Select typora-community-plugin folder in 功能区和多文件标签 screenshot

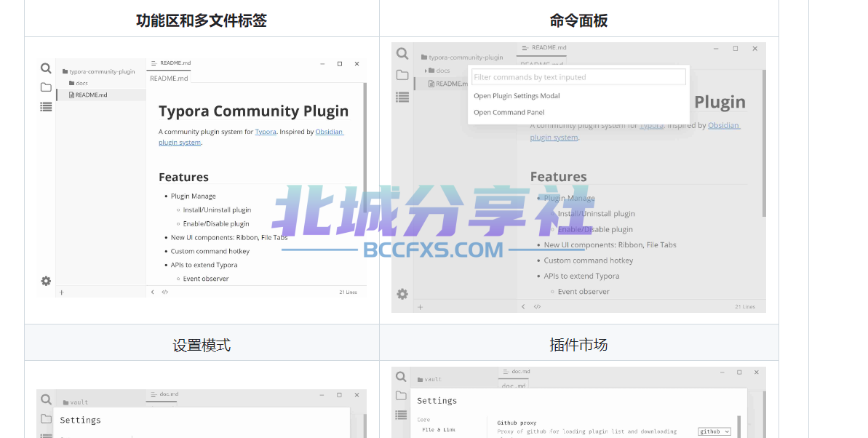pos(98,71)
